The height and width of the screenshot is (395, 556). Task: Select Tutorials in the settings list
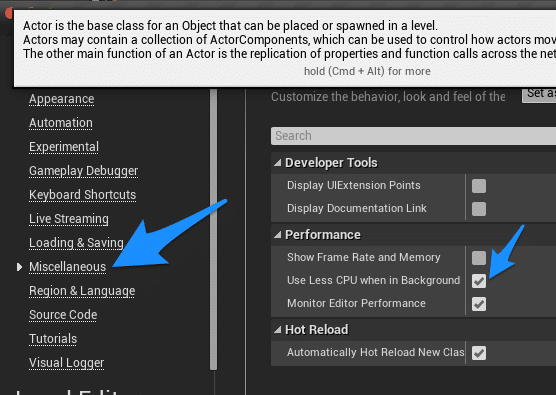coord(53,339)
